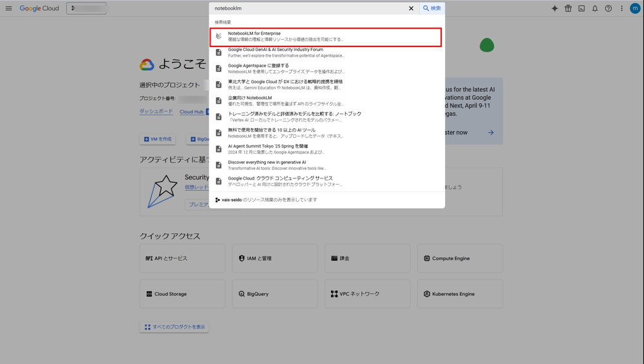Viewport: 644px width, 364px height.
Task: Click the gift free trial icon
Action: tap(568, 8)
